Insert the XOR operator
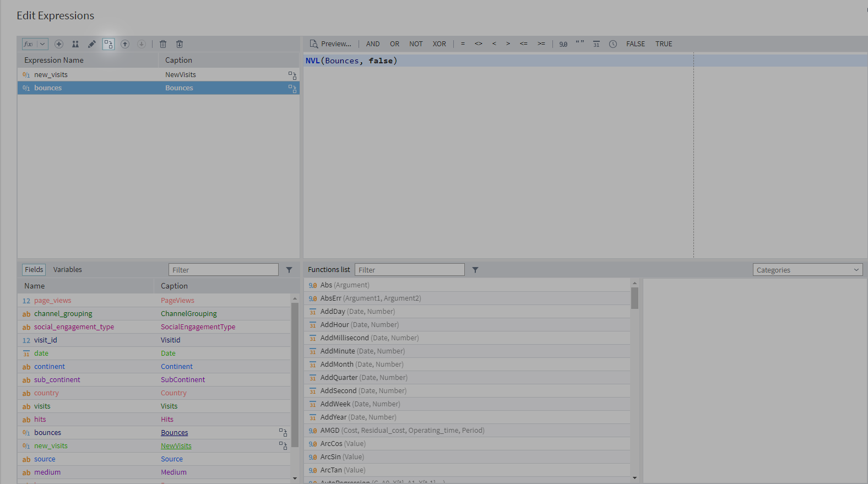The image size is (868, 484). pos(440,44)
